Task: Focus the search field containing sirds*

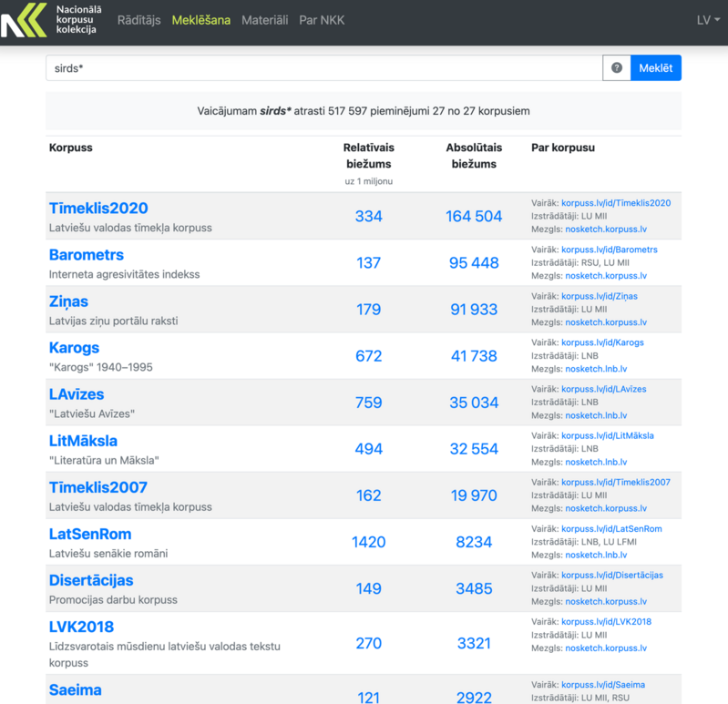Action: click(324, 67)
